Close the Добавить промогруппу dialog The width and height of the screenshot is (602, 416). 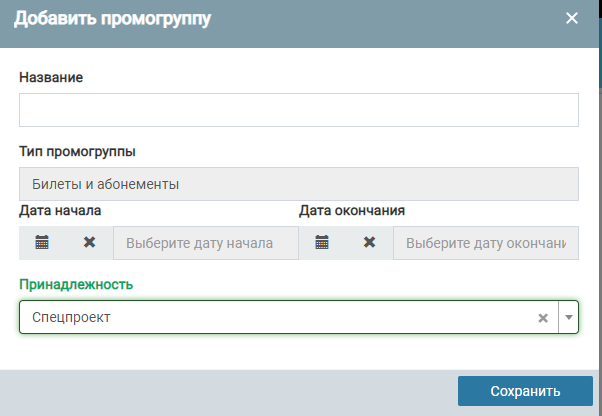(572, 18)
